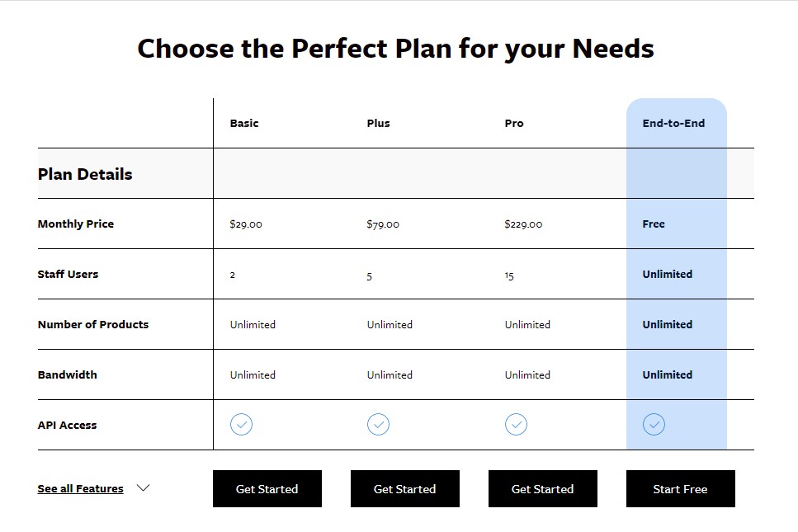Image resolution: width=798 pixels, height=532 pixels.
Task: Select the Pro plan column header
Action: point(514,124)
